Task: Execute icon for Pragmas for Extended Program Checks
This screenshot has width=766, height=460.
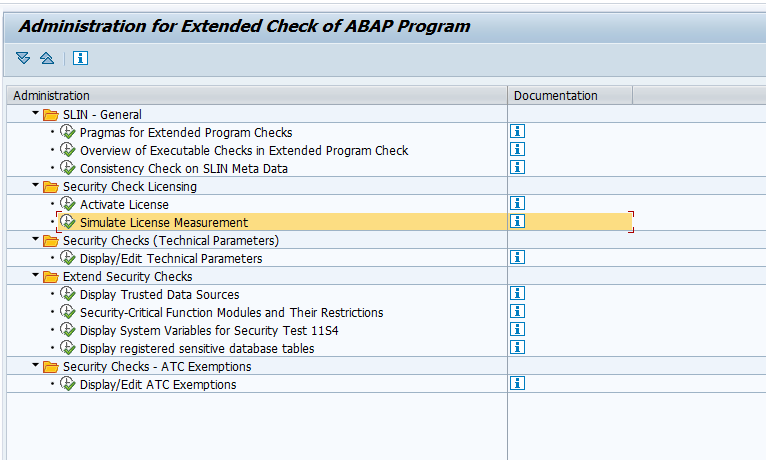Action: 67,132
